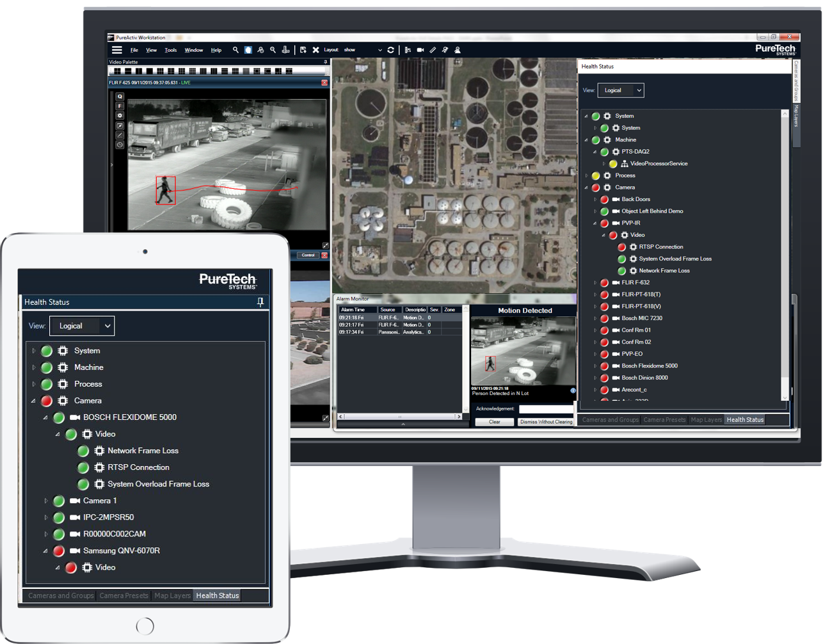The height and width of the screenshot is (644, 830).
Task: Click the Dismiss Without Clearing button
Action: coord(546,422)
